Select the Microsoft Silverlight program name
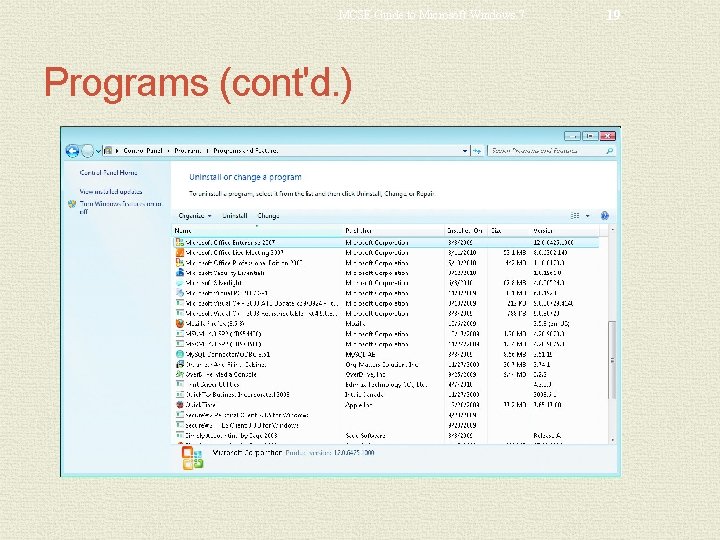720x540 pixels. click(x=214, y=283)
